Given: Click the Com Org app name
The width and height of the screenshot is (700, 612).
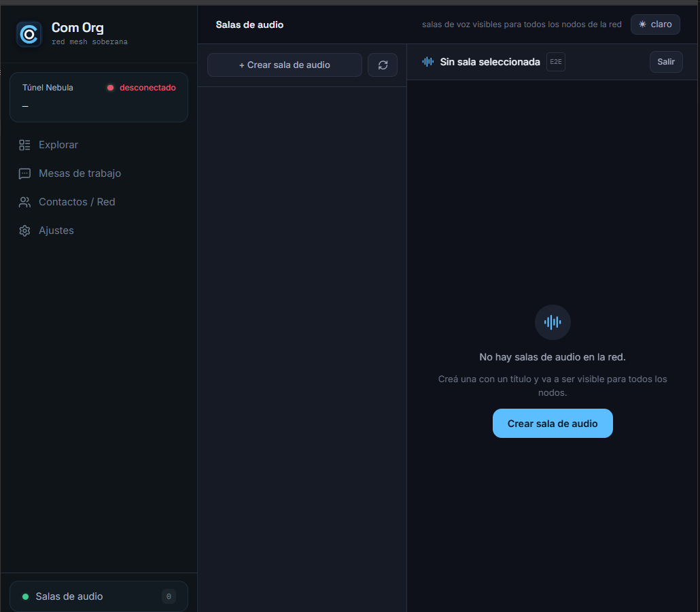Looking at the screenshot, I should click(x=77, y=28).
